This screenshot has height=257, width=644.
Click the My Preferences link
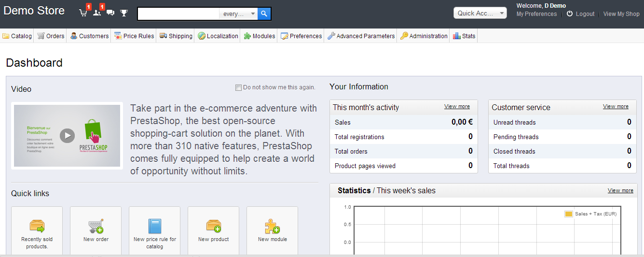(x=536, y=14)
